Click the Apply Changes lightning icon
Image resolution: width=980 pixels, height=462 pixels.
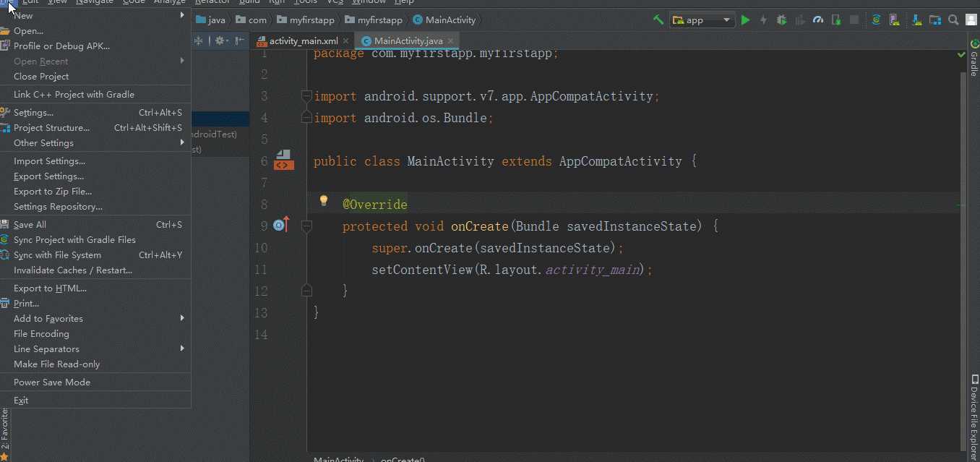click(x=763, y=20)
